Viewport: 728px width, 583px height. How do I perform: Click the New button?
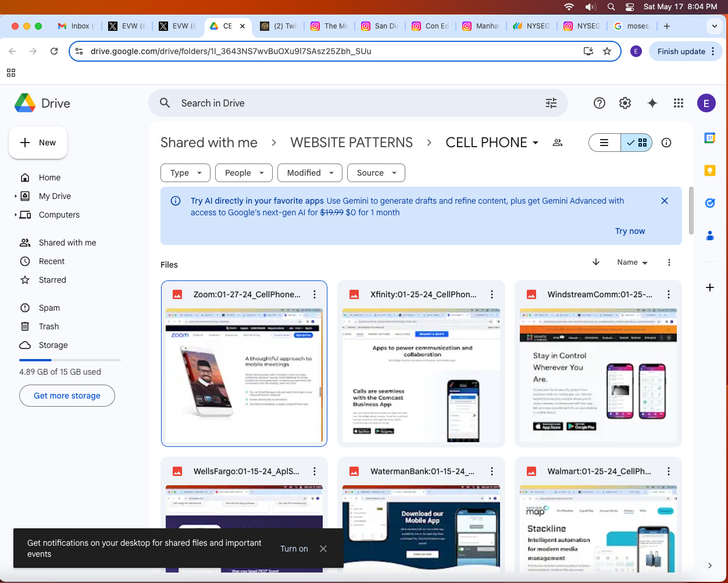pyautogui.click(x=38, y=143)
